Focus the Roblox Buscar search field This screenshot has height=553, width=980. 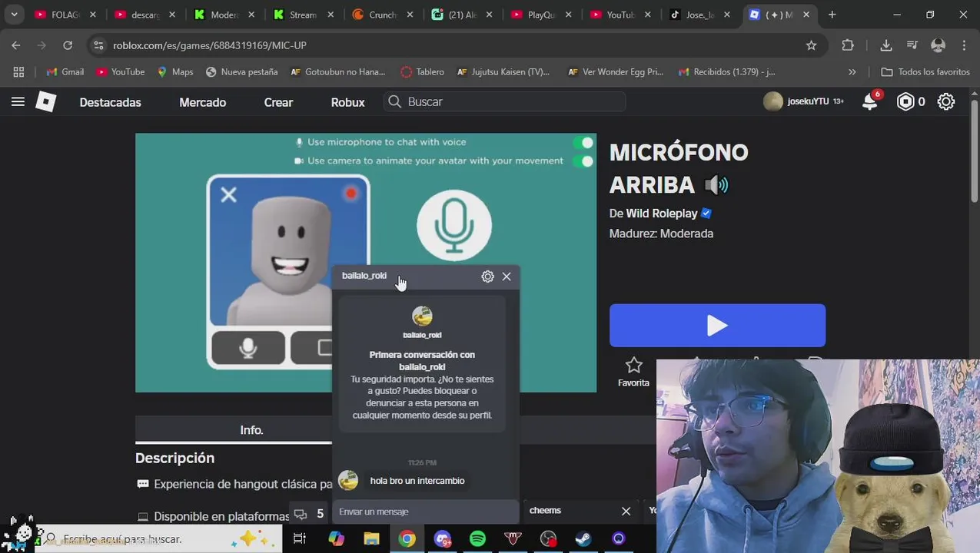pyautogui.click(x=504, y=101)
